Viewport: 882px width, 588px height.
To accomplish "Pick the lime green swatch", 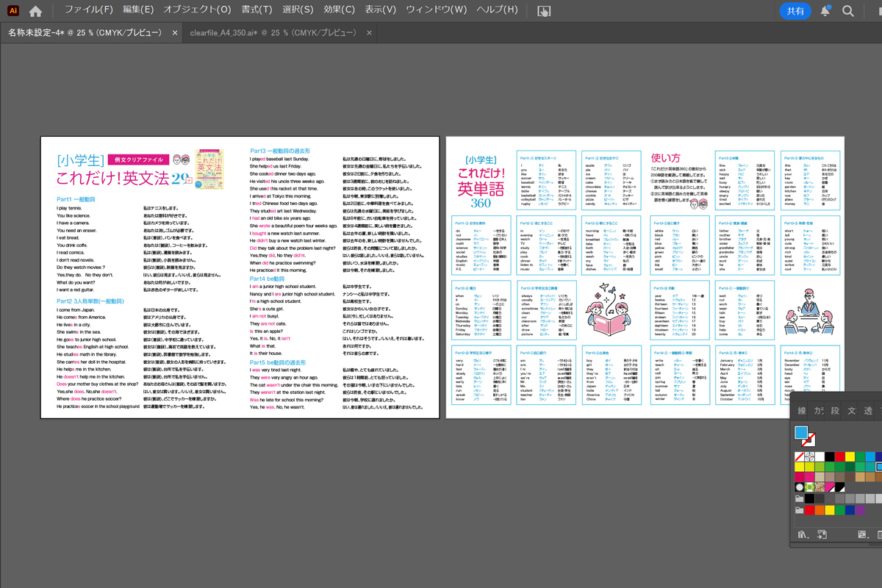I will 820,467.
